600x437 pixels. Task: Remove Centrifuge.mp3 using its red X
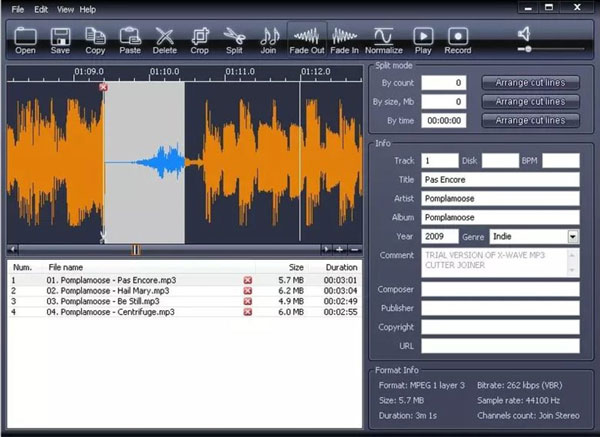point(248,312)
